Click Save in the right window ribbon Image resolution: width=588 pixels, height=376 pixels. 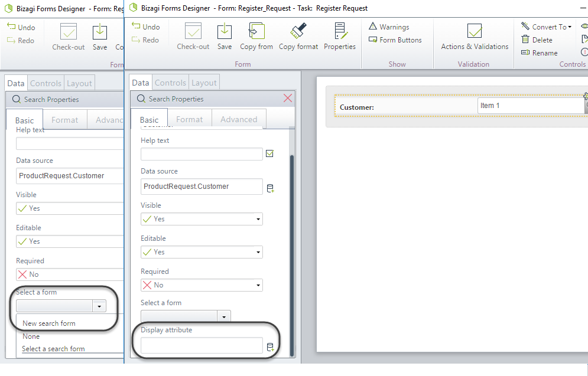coord(225,37)
